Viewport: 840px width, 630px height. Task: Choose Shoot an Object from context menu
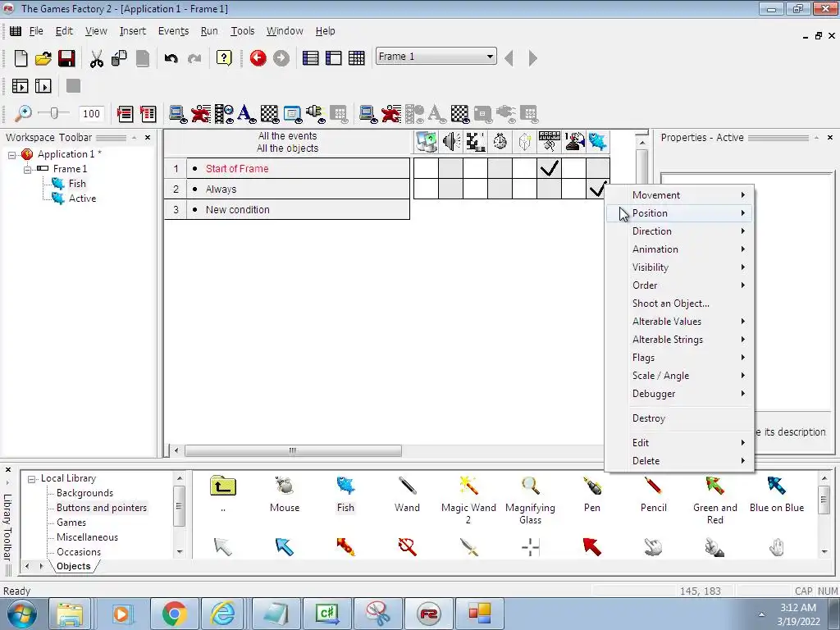680,304
